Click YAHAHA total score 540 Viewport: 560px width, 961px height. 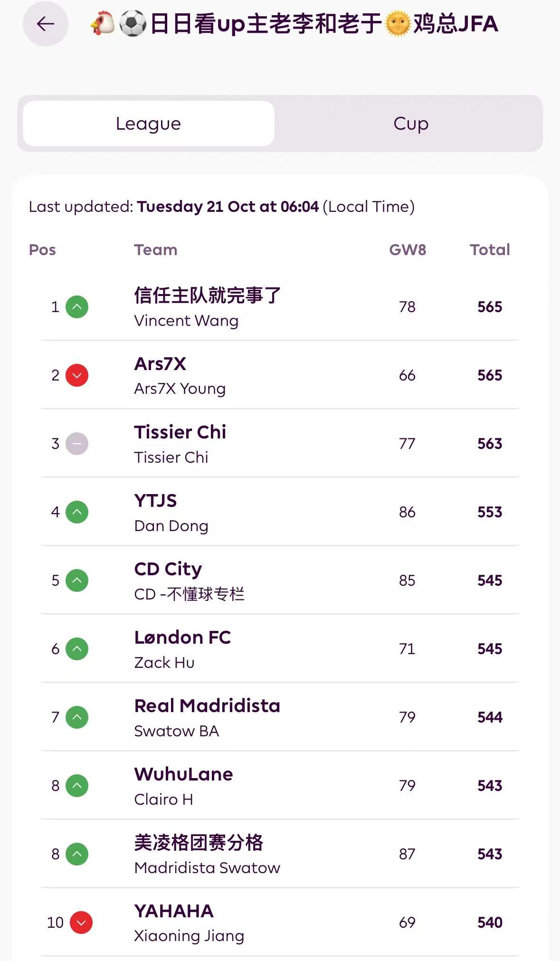click(490, 923)
